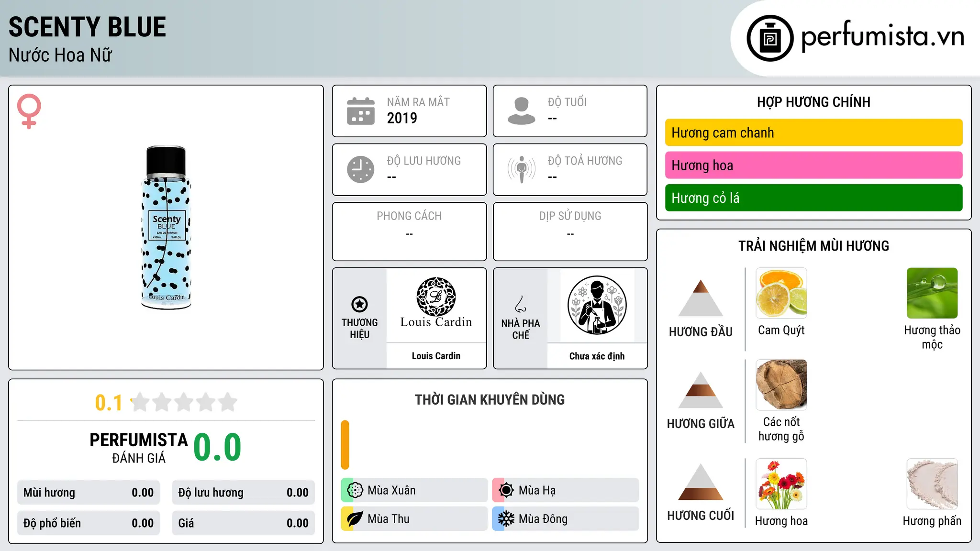Click the Độ lưu hương 0.00 rating row
The image size is (980, 551).
pos(243,493)
